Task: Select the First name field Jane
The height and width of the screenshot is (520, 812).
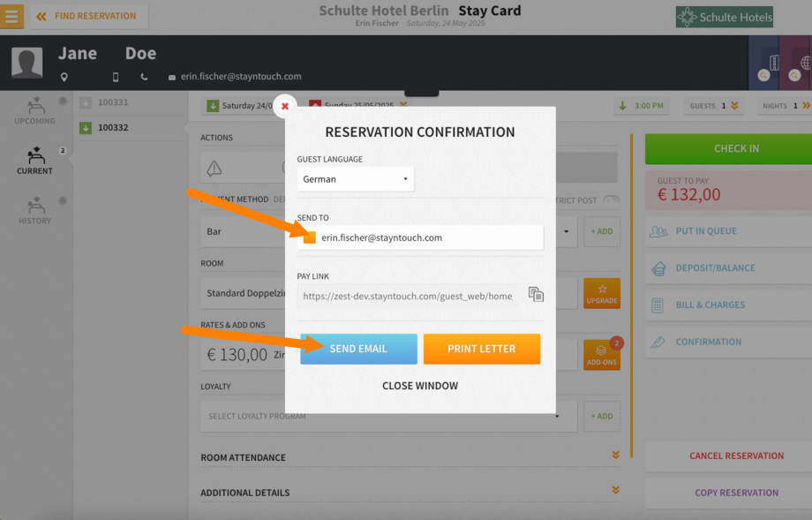Action: (78, 53)
